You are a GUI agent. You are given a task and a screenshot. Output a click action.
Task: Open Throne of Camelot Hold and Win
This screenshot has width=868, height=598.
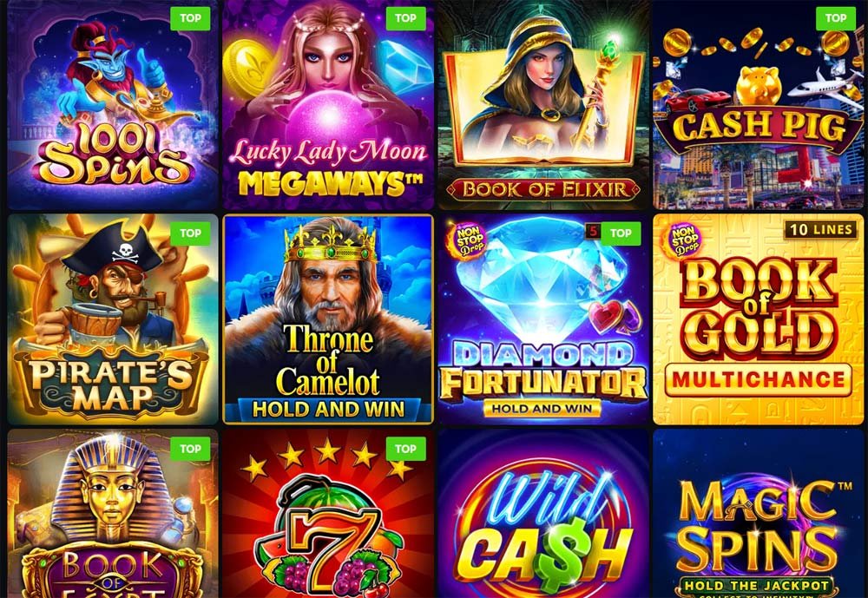tap(328, 319)
